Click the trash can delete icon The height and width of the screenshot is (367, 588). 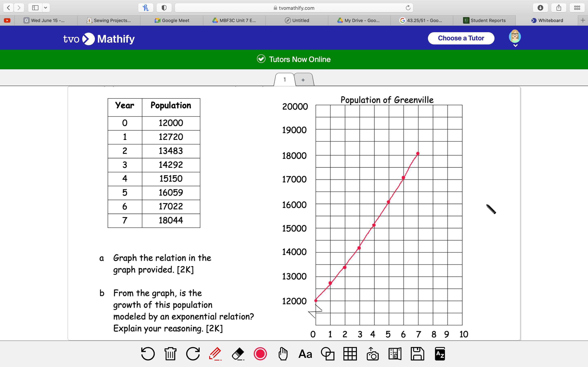tap(170, 354)
